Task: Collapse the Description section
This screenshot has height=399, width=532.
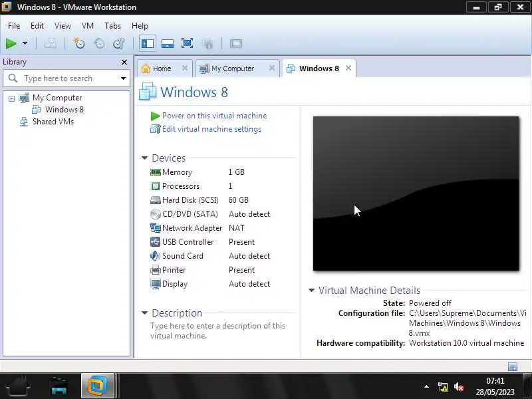Action: pos(144,313)
